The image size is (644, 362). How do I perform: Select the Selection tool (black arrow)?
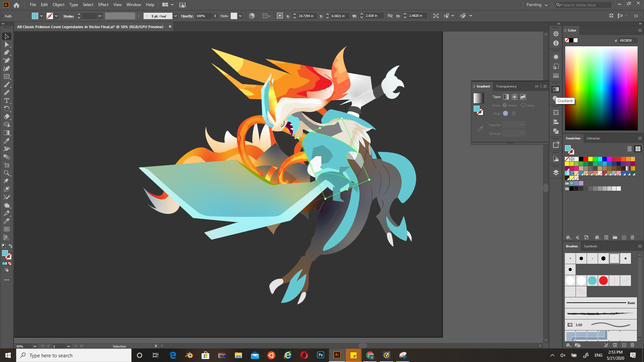(7, 36)
